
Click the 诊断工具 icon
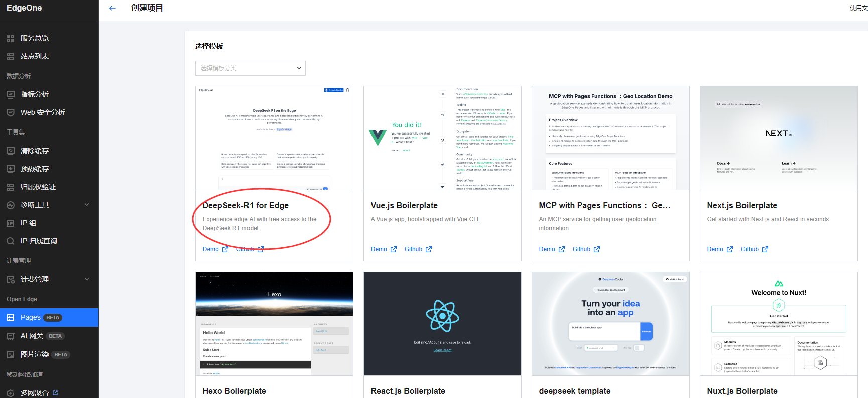(11, 205)
